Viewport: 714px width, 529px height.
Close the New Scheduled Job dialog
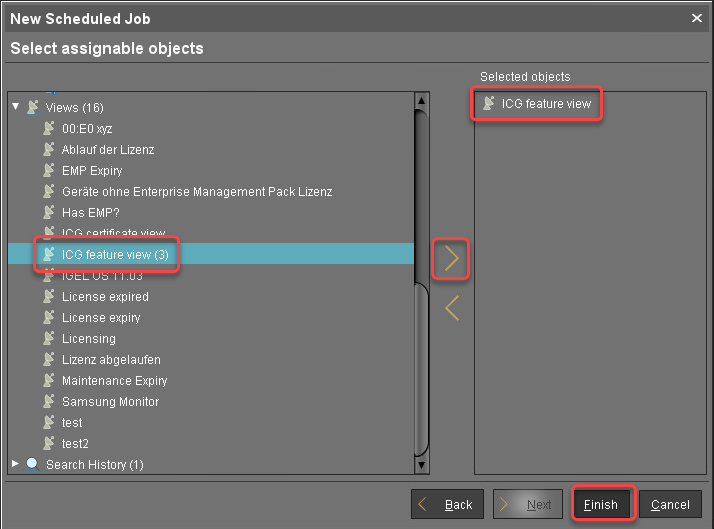pyautogui.click(x=697, y=18)
